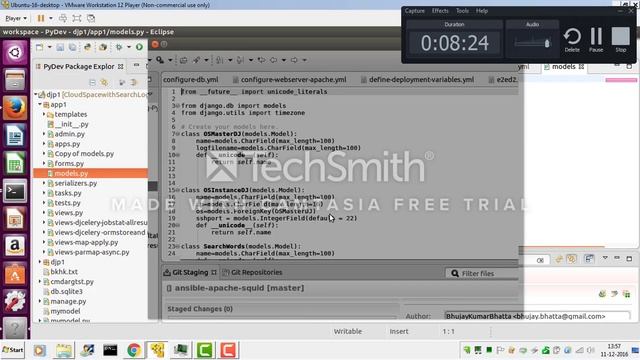Select highlighted models.py file
Image resolution: width=640 pixels, height=360 pixels.
(x=71, y=173)
